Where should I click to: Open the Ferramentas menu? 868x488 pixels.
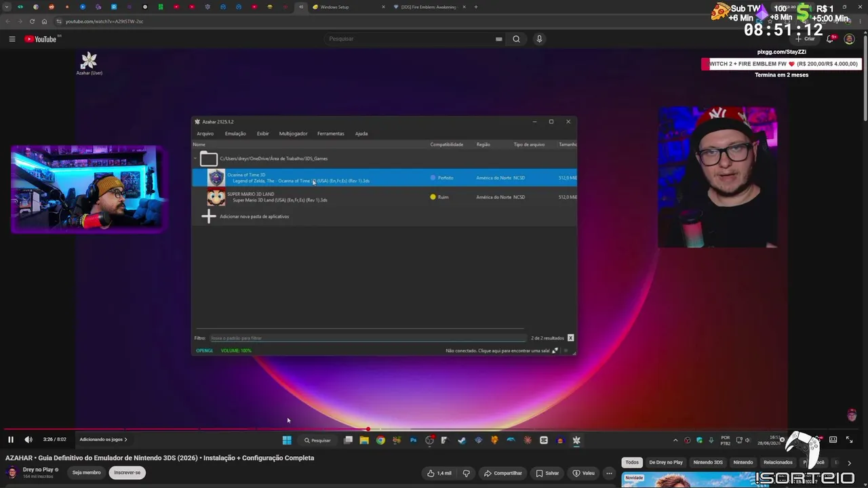coord(330,134)
